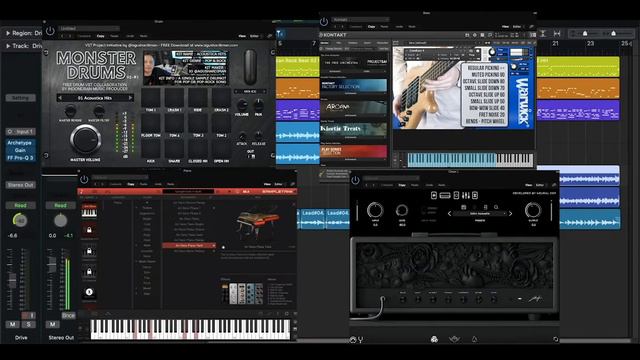Click the Copy button in amp plugin header
Screen dimensions: 640x360
pos(402,185)
